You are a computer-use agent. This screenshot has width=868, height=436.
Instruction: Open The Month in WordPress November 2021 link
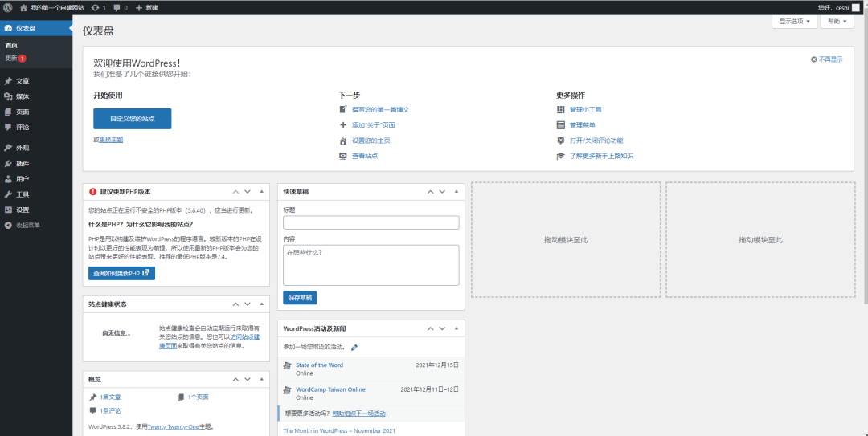click(339, 430)
